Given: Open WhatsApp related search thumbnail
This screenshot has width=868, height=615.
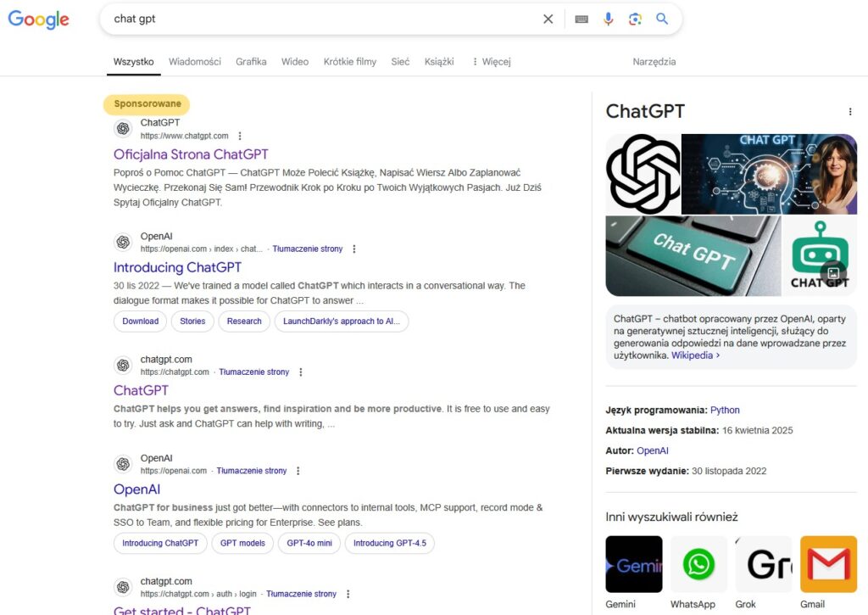Looking at the screenshot, I should tap(698, 564).
